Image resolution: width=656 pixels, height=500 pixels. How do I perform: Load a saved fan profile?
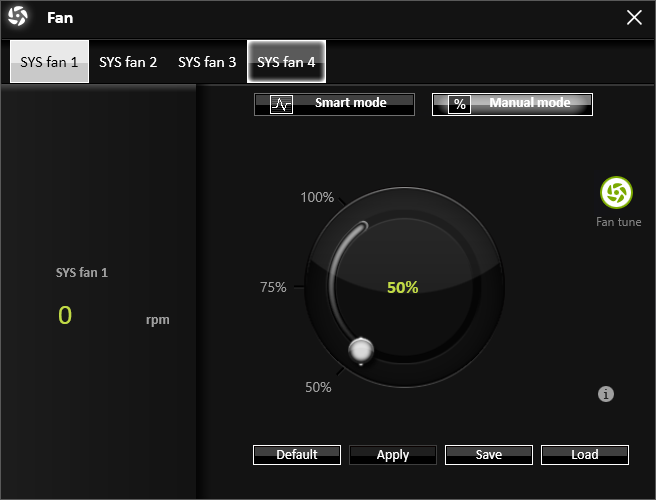(x=585, y=455)
